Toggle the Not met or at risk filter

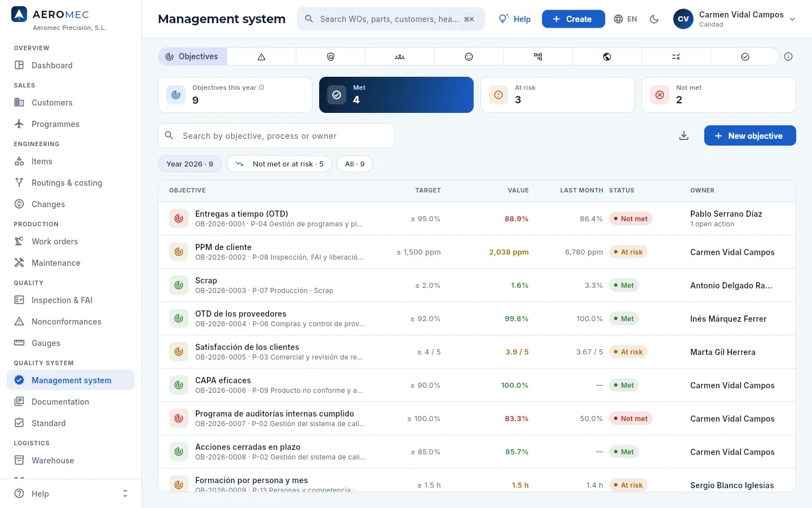279,164
